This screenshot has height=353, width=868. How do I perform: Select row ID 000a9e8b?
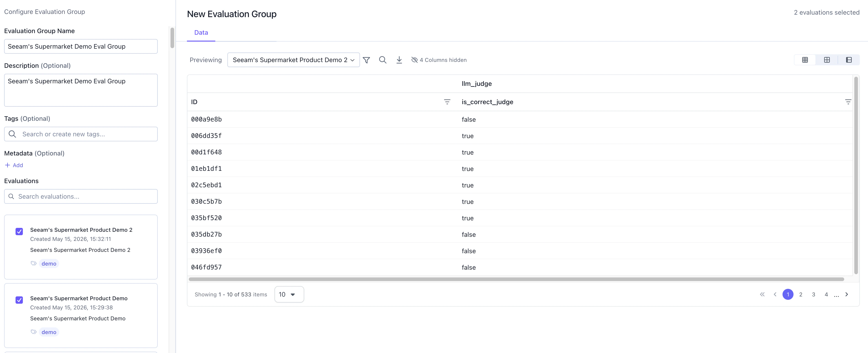206,119
